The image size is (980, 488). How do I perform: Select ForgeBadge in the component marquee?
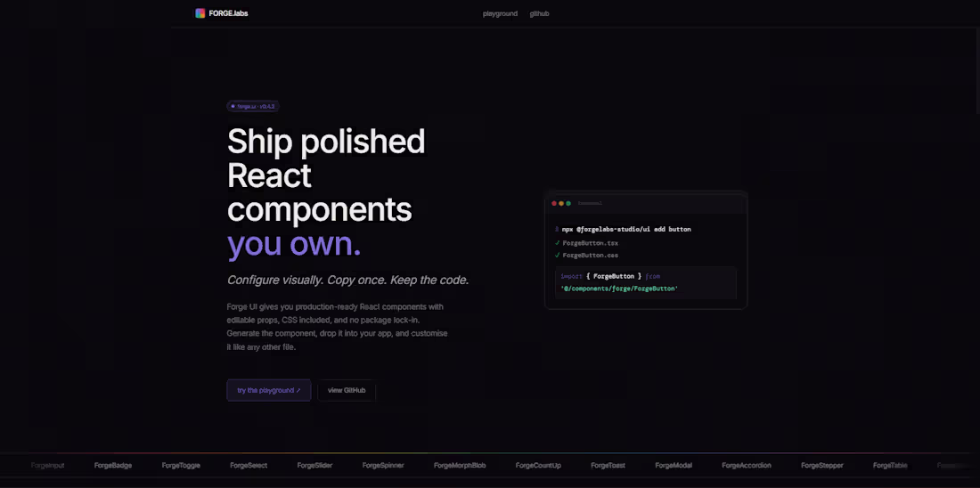tap(113, 466)
